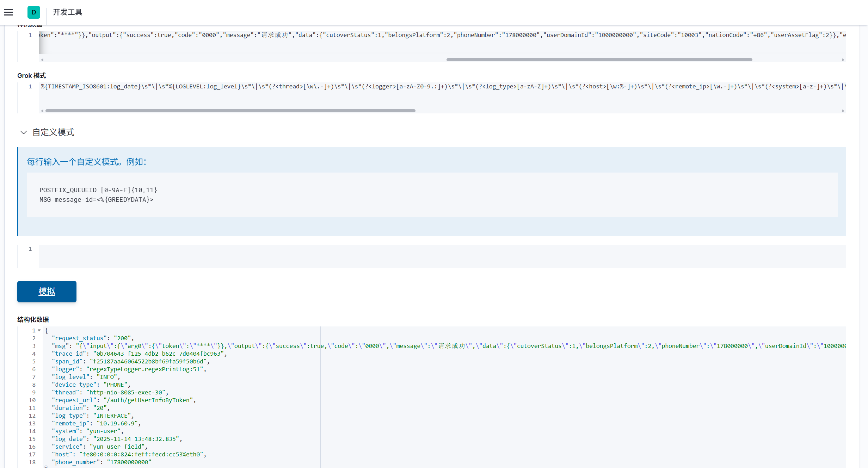Click right scroll arrow of Grok pattern editor
Image resolution: width=868 pixels, height=468 pixels.
tap(843, 111)
